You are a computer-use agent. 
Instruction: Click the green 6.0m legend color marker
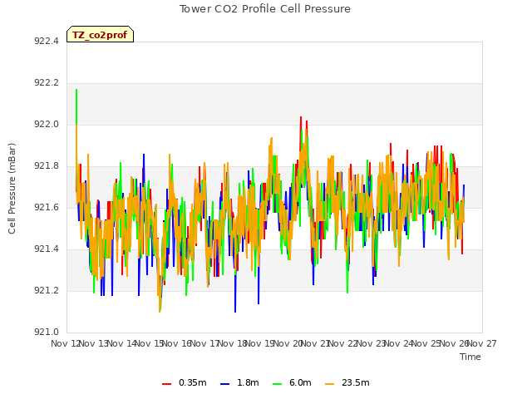click(277, 384)
